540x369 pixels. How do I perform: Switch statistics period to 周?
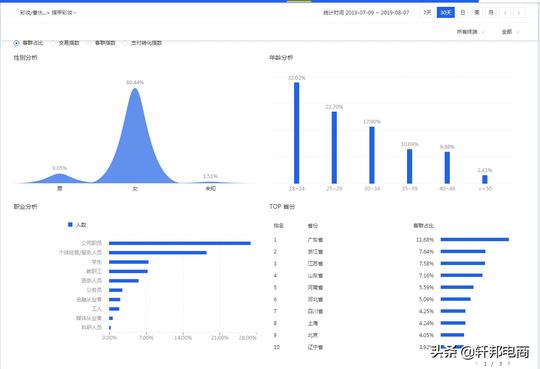477,12
